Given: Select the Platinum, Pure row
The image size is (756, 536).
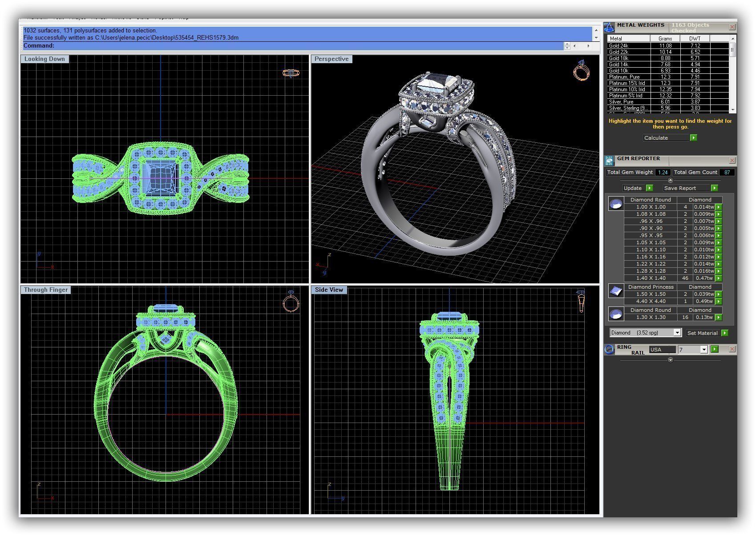Looking at the screenshot, I should click(x=668, y=77).
